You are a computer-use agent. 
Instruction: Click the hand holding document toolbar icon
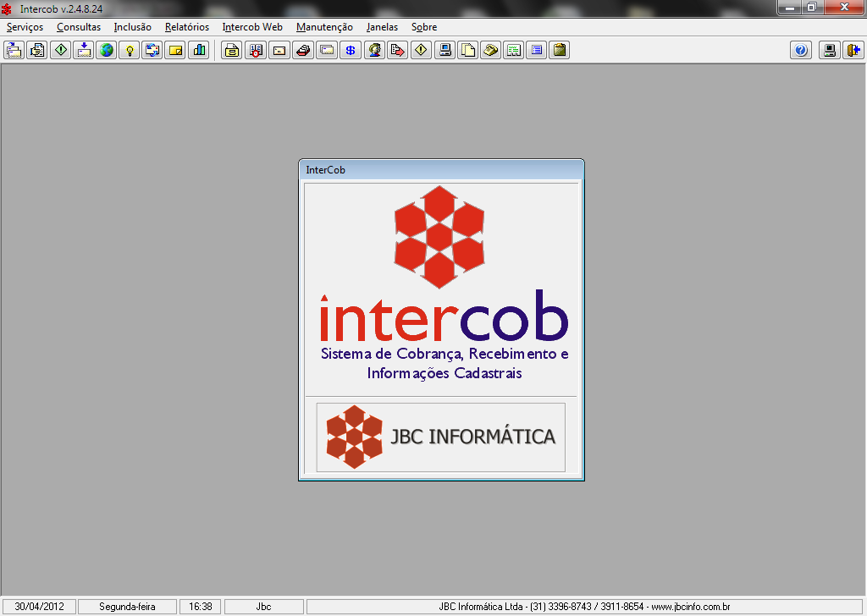coord(37,50)
